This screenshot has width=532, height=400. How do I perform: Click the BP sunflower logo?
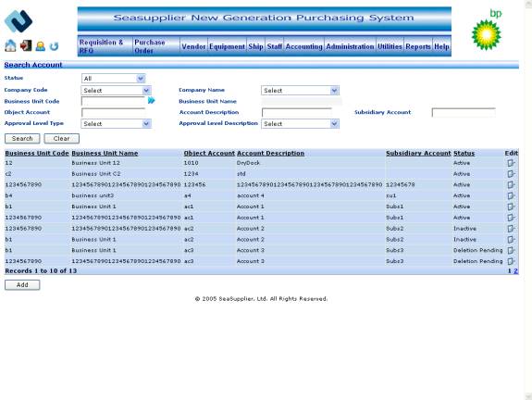tap(487, 34)
